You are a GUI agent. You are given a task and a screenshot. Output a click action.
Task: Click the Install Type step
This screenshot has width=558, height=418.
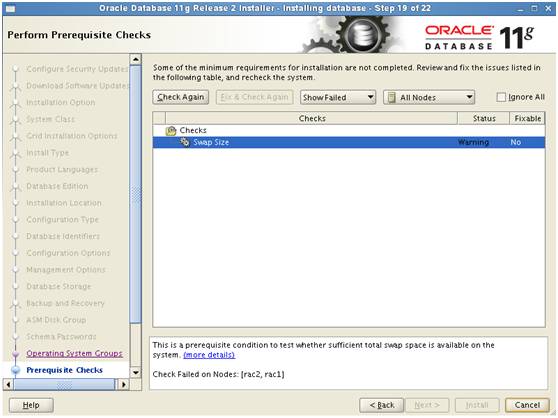pyautogui.click(x=48, y=153)
